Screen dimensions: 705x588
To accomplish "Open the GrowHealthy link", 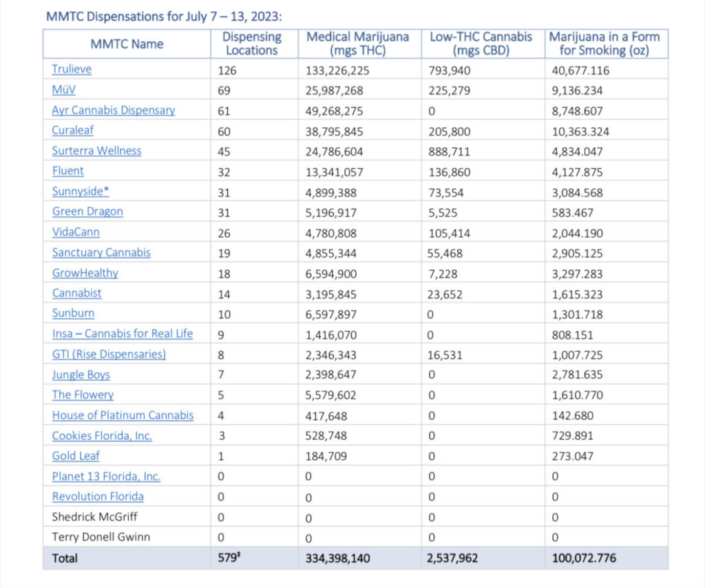I will (85, 273).
